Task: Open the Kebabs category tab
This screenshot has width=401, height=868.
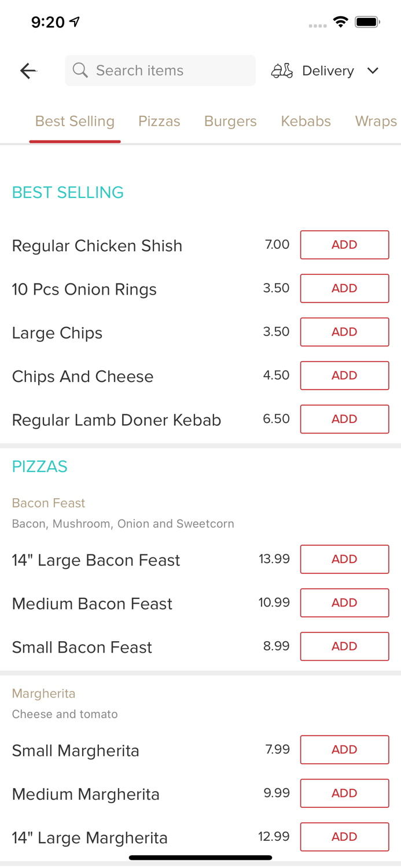Action: [x=306, y=122]
